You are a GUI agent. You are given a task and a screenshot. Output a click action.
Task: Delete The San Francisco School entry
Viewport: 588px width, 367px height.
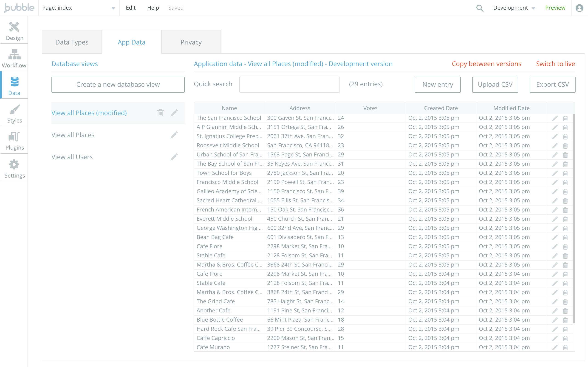point(565,118)
